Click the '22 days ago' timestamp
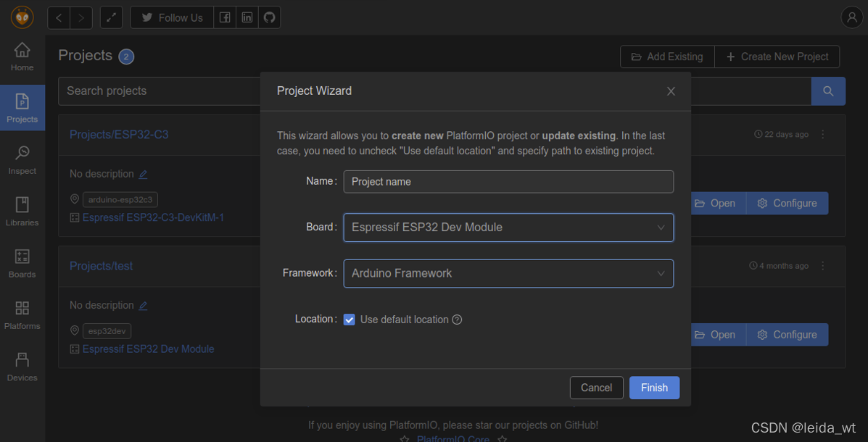Viewport: 868px width, 442px height. (x=781, y=135)
